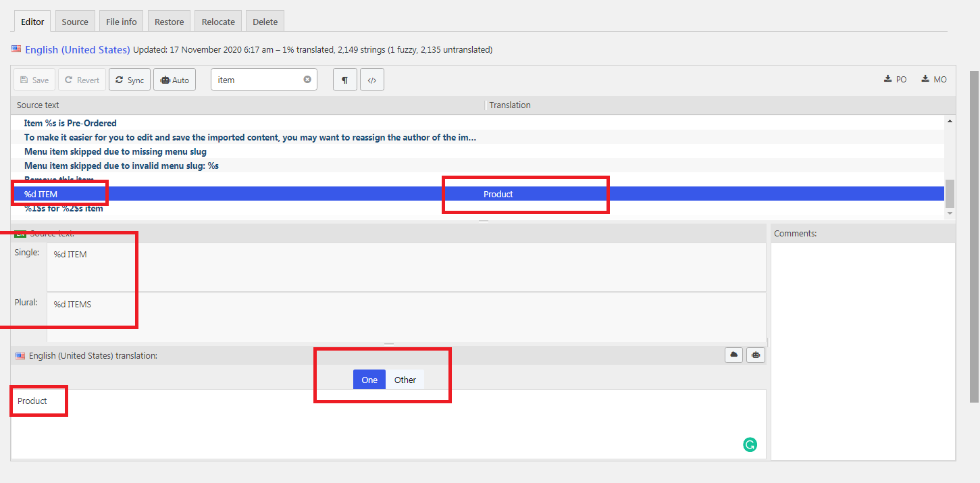
Task: Switch to the Restore tab
Action: (169, 22)
